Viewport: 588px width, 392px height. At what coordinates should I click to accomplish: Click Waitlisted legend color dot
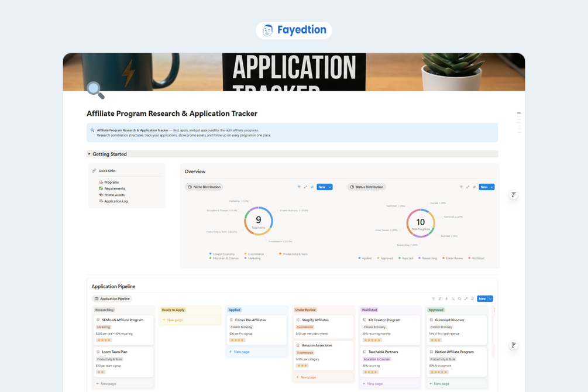469,258
